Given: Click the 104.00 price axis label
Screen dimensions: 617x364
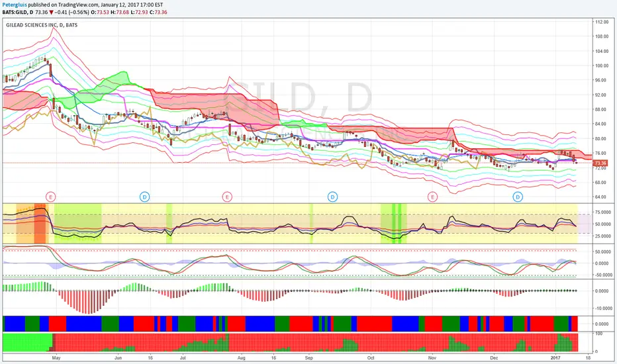Looking at the screenshot, I should [602, 51].
